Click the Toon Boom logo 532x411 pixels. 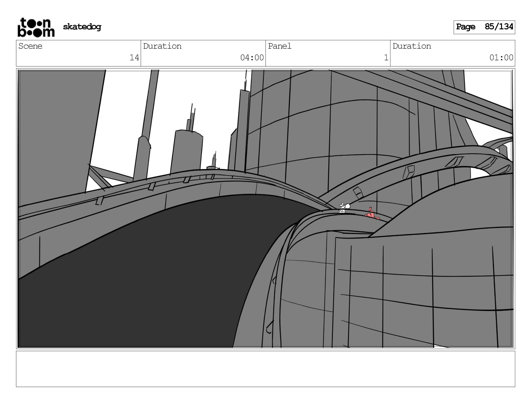(x=36, y=27)
